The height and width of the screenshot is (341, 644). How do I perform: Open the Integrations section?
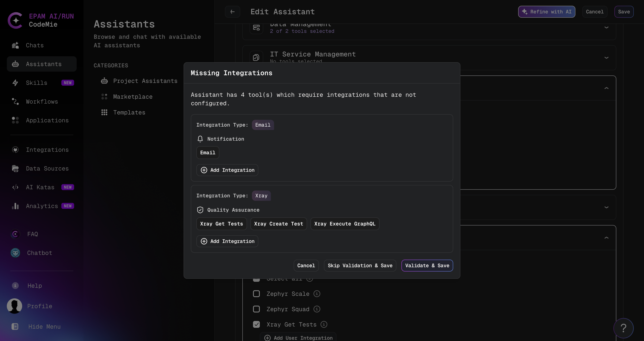coord(47,150)
